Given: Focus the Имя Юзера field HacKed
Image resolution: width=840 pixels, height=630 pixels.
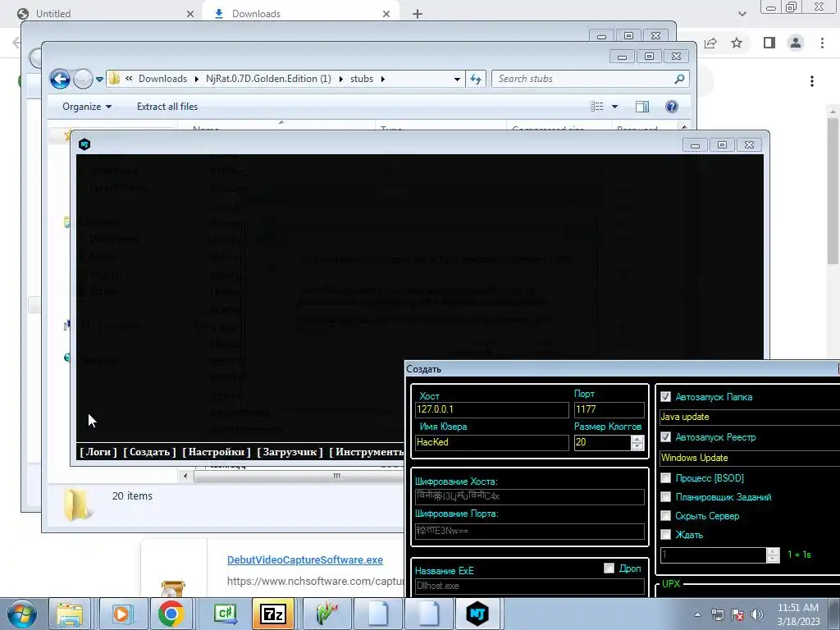Looking at the screenshot, I should pos(492,442).
